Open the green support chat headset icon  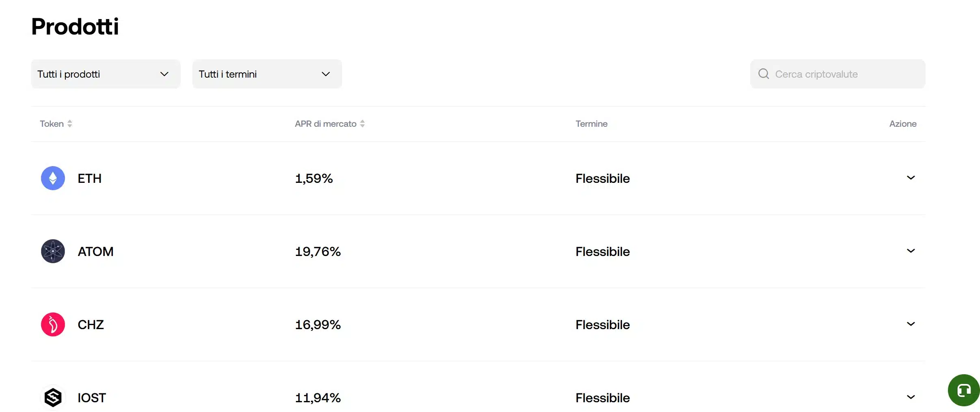click(964, 390)
